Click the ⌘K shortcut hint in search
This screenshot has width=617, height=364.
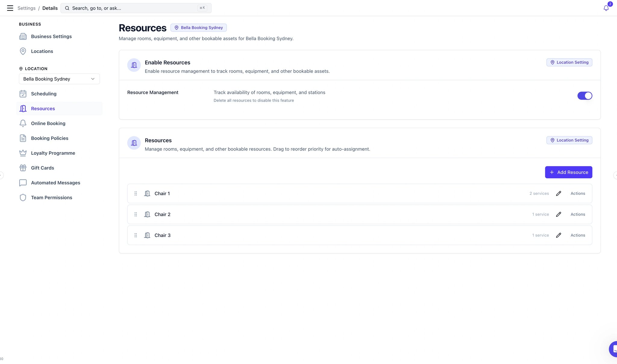[202, 8]
